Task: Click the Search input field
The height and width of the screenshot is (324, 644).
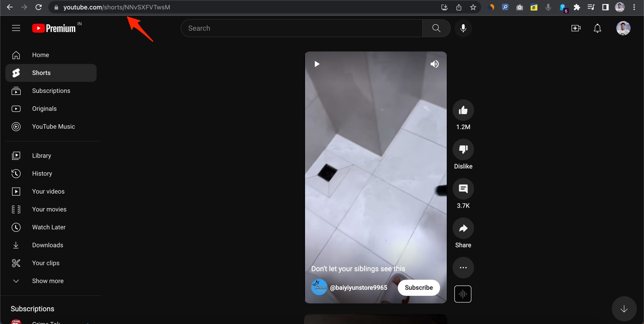Action: tap(302, 28)
